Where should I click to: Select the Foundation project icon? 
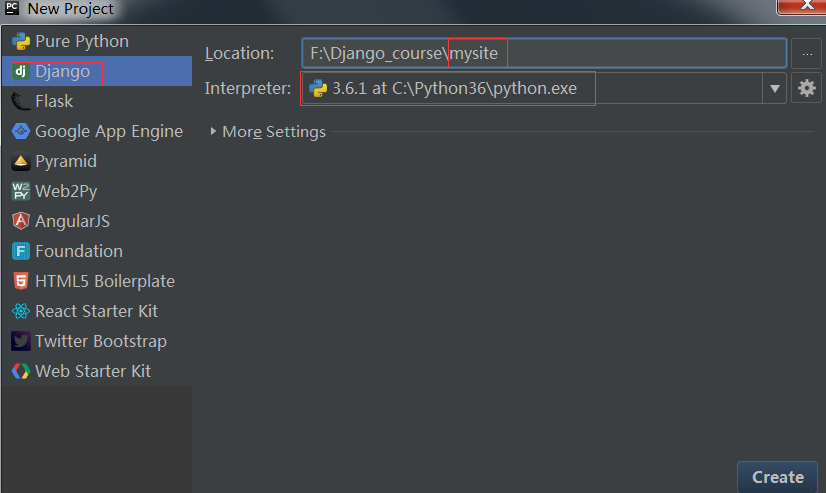pyautogui.click(x=20, y=251)
